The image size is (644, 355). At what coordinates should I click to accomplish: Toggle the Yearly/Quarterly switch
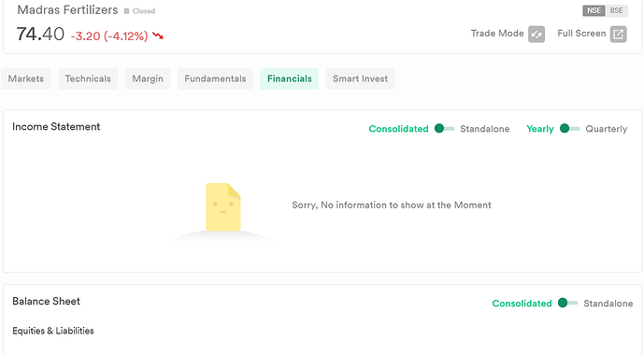coord(569,129)
